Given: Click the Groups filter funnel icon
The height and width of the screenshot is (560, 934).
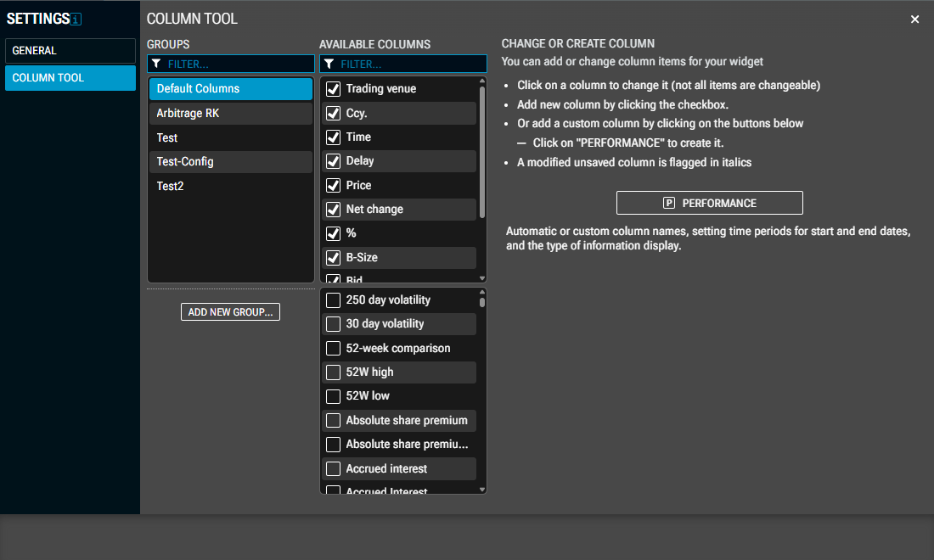Looking at the screenshot, I should click(157, 64).
